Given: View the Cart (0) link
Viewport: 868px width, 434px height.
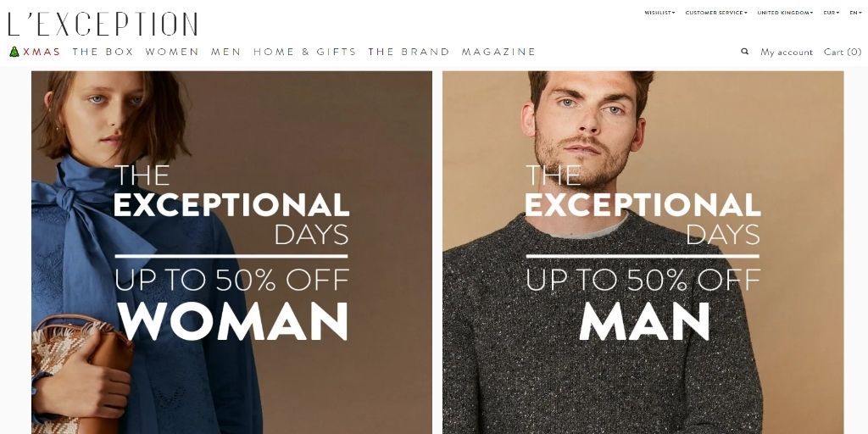Looking at the screenshot, I should pos(843,52).
